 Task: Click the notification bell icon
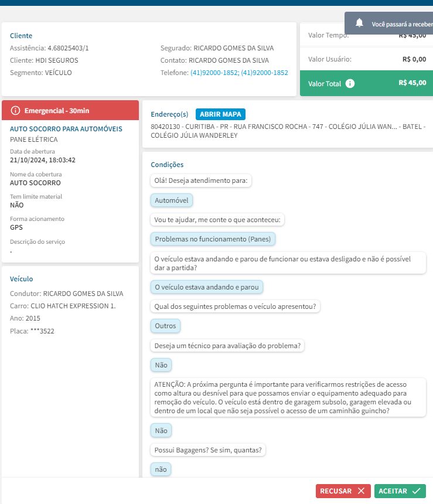[x=360, y=23]
